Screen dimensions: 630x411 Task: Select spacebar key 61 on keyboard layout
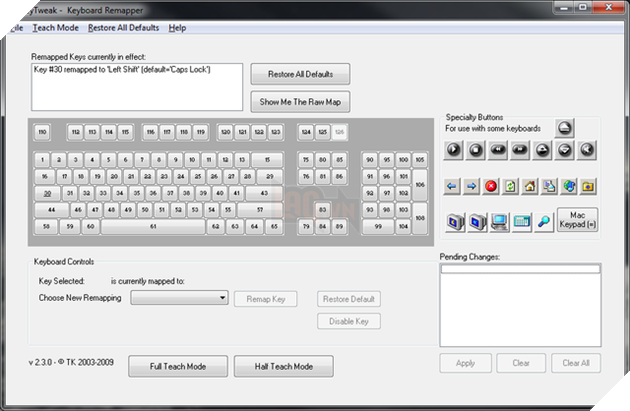153,227
